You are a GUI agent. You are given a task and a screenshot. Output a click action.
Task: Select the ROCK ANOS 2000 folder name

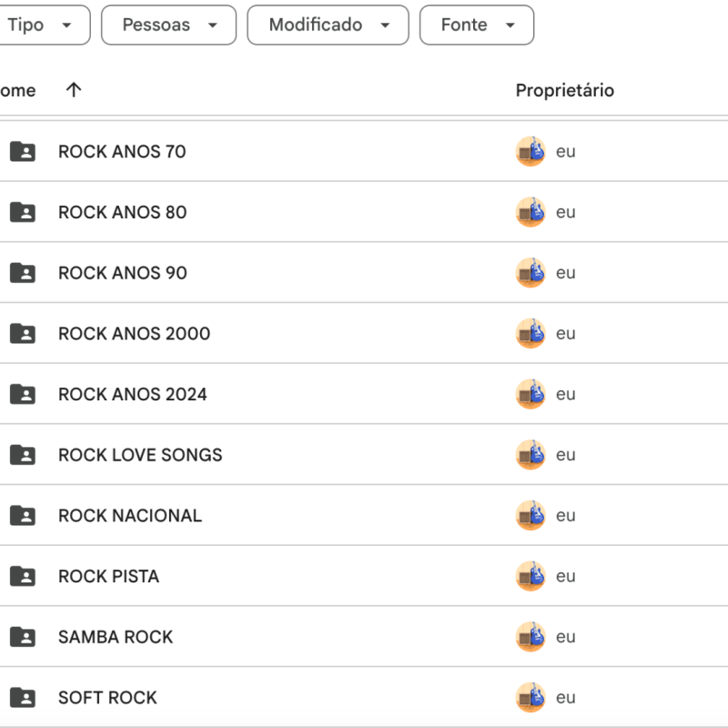click(x=134, y=334)
